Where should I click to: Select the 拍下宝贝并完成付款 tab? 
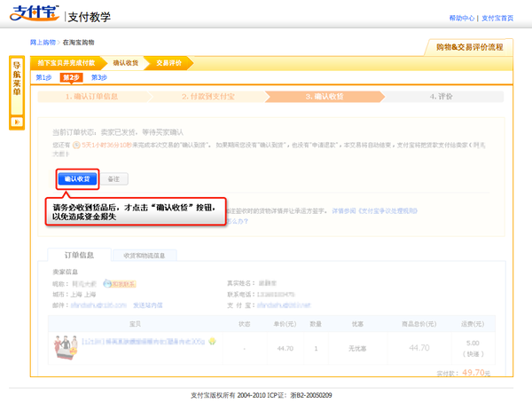(69, 63)
